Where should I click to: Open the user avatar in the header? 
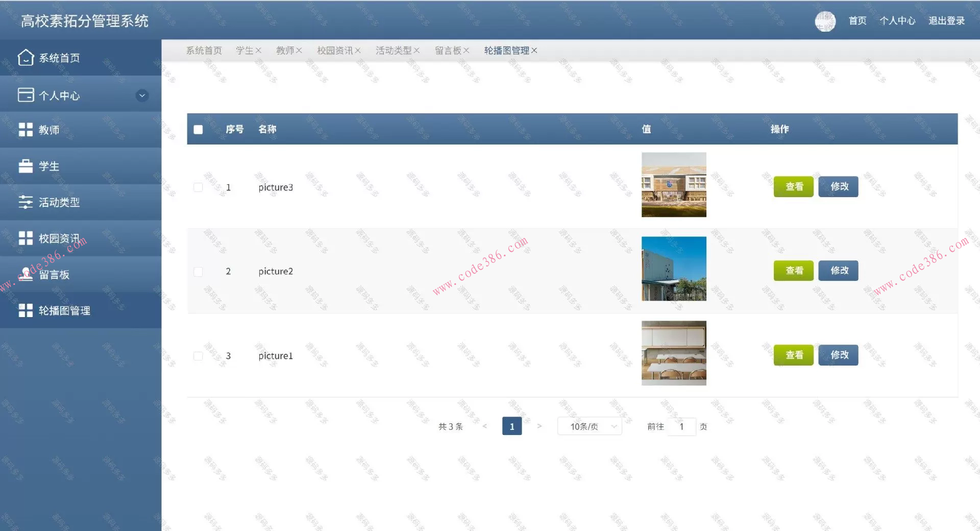click(825, 21)
